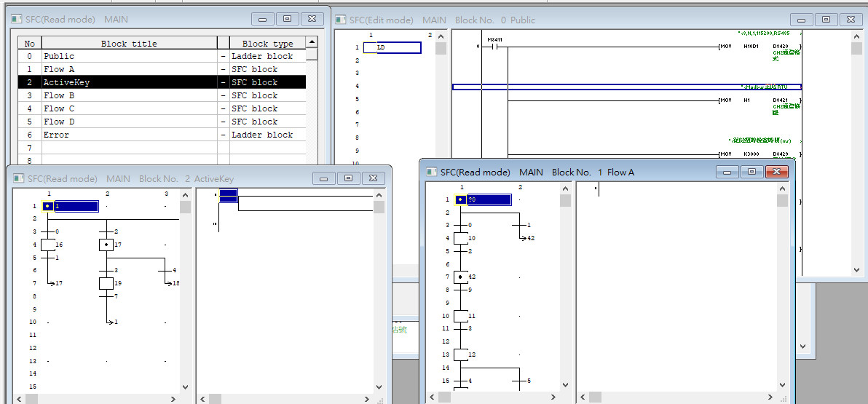The width and height of the screenshot is (868, 404).
Task: Click step box 10 in Flow A diagram
Action: [460, 238]
